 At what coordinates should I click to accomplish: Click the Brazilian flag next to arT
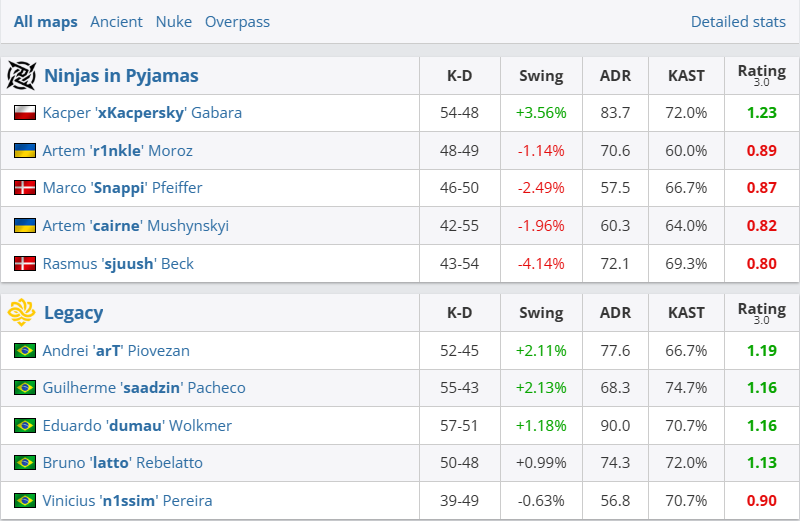[25, 351]
